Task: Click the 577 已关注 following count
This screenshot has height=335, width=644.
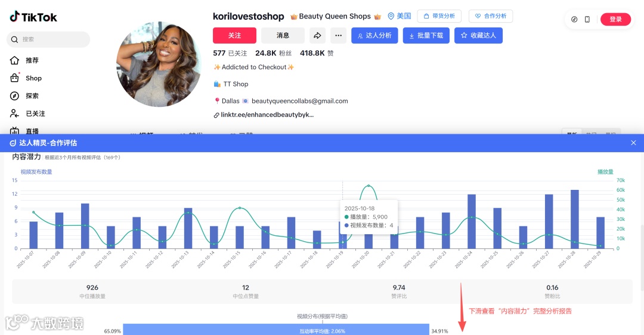Action: click(x=230, y=53)
